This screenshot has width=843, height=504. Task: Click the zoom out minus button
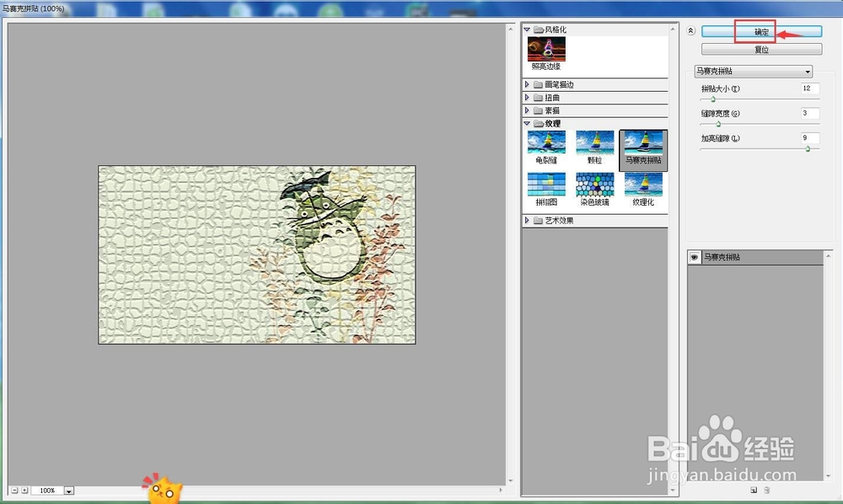point(14,490)
